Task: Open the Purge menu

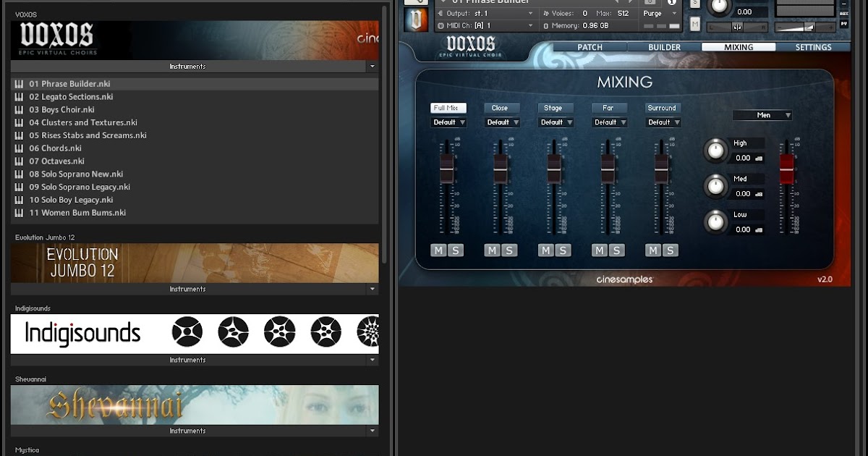Action: point(660,13)
